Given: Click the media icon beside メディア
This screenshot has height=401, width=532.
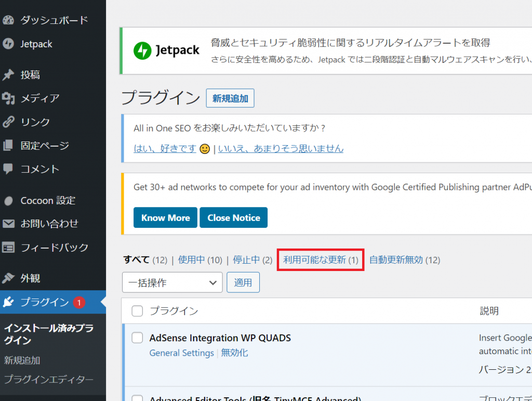Looking at the screenshot, I should (8, 98).
